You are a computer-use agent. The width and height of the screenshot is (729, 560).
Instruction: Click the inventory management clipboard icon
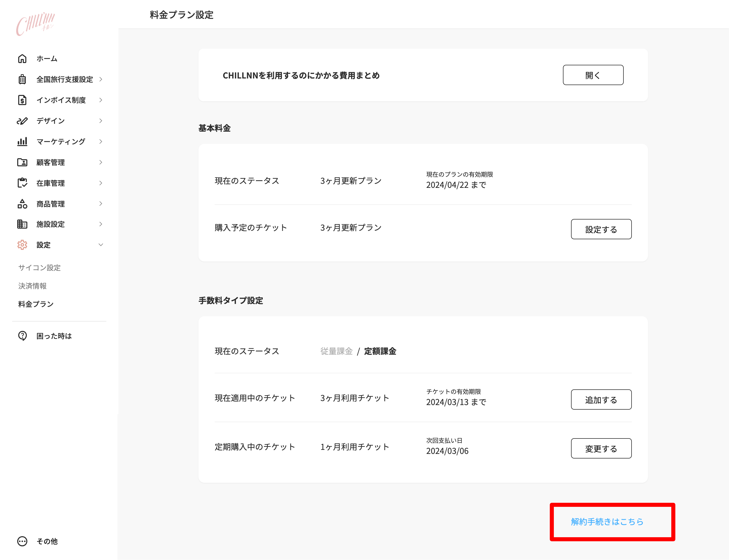click(22, 183)
